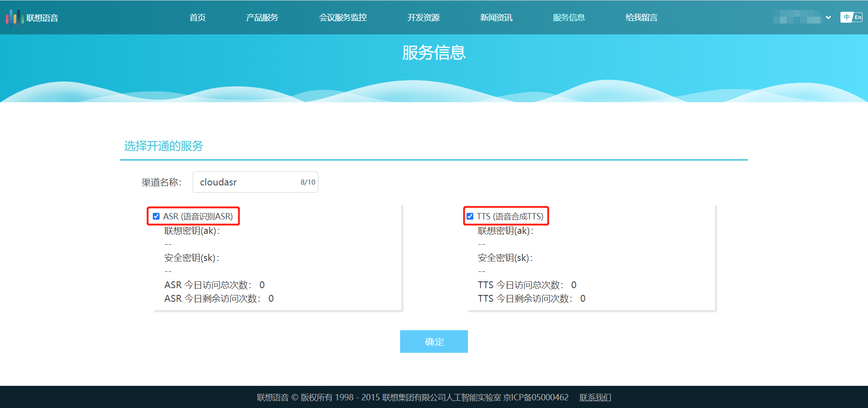The image size is (868, 408).
Task: Click TTS 今日剩余访问次数 text
Action: [x=532, y=299]
